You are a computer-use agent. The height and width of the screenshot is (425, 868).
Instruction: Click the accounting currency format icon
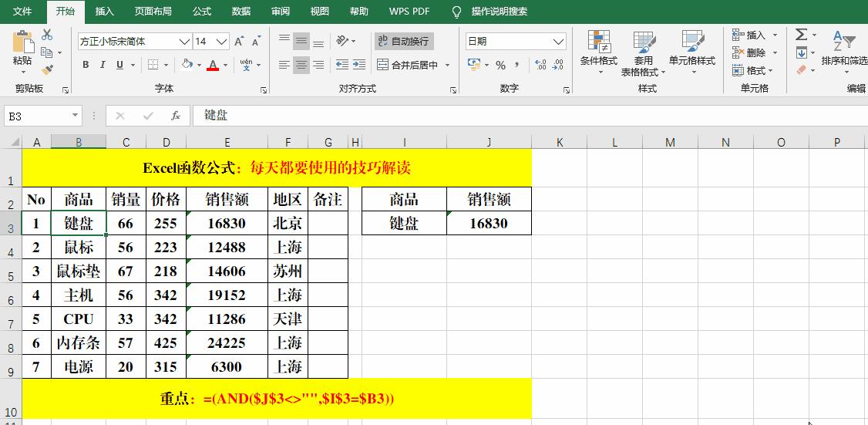(x=473, y=65)
